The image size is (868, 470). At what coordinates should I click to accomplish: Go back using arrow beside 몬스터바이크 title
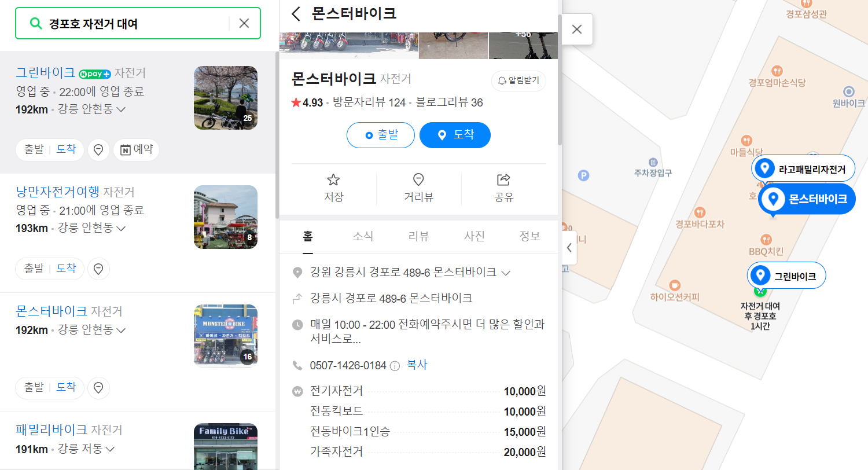[296, 14]
